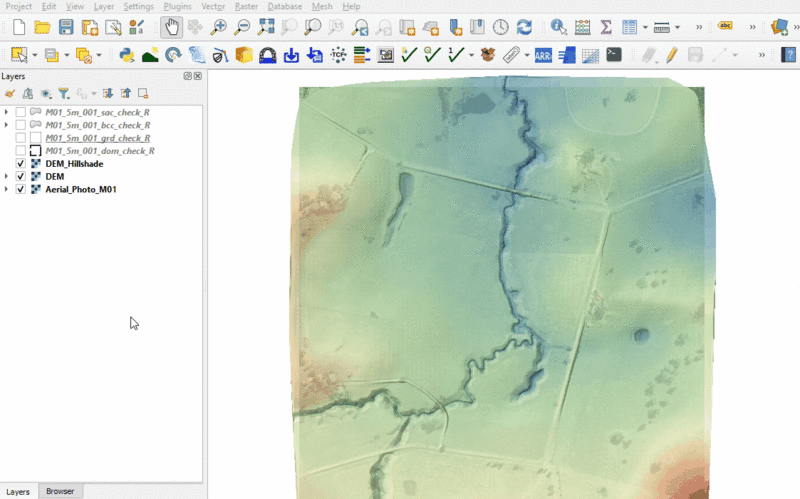Switch to the Browser tab

click(x=60, y=491)
